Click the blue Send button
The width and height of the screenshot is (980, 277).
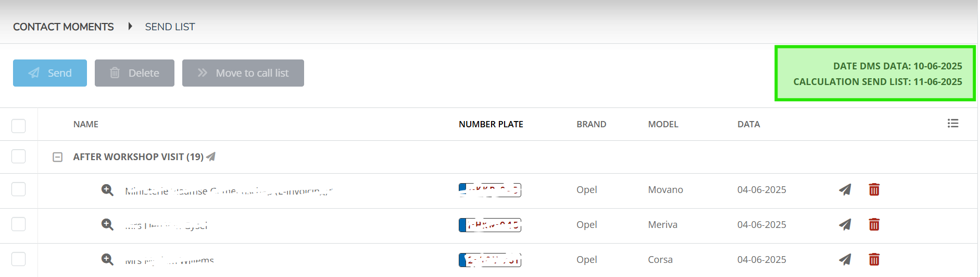click(50, 73)
